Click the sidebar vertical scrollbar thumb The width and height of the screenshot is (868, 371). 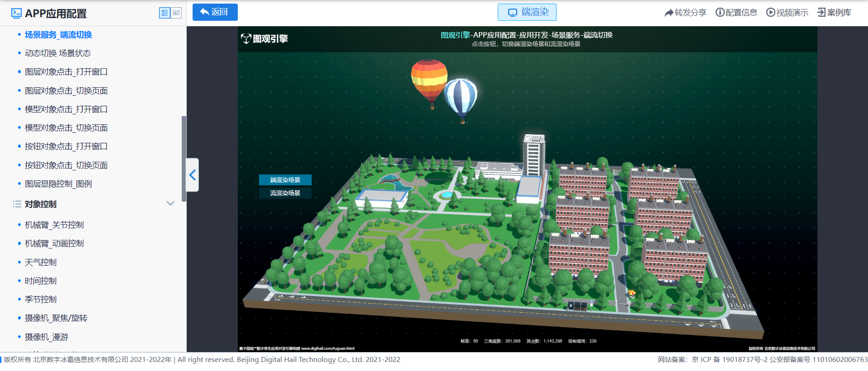point(184,158)
